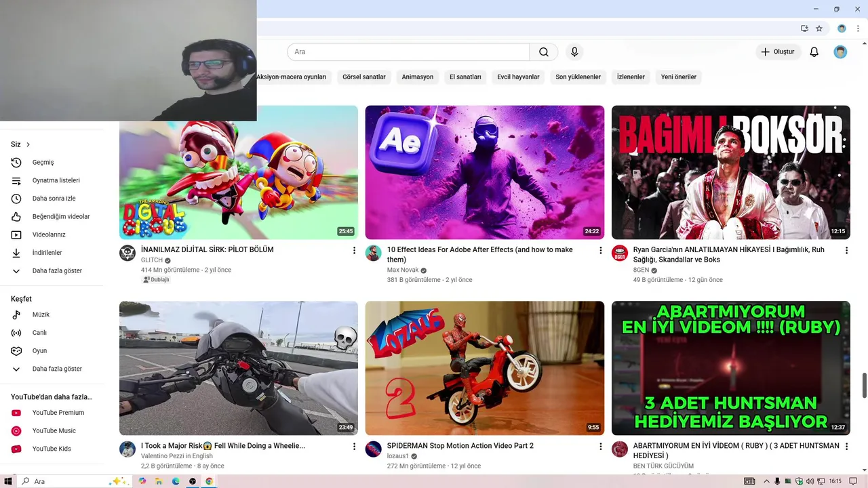This screenshot has height=488, width=868.
Task: Open Canlı live icon under Keşfet
Action: click(x=16, y=333)
